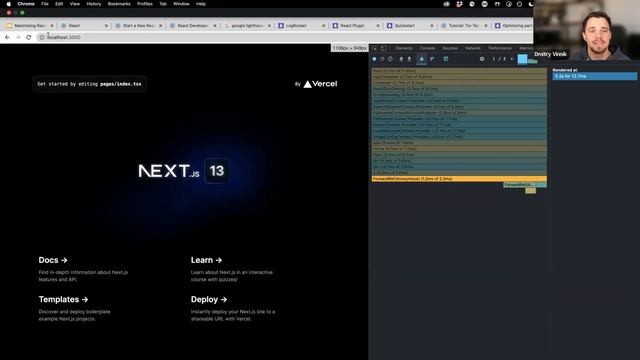Image resolution: width=640 pixels, height=360 pixels.
Task: Open the File menu
Action: (45, 4)
